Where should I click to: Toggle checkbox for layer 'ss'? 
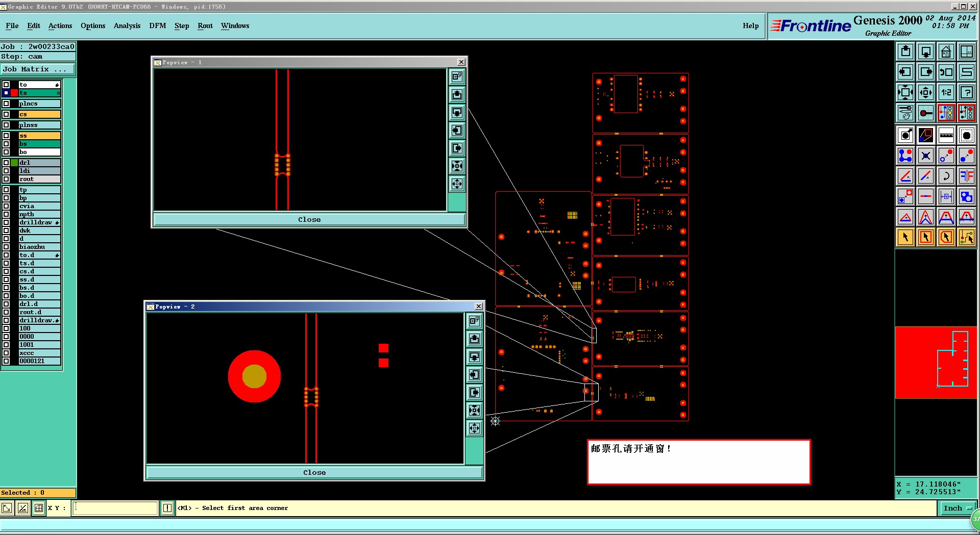point(6,136)
